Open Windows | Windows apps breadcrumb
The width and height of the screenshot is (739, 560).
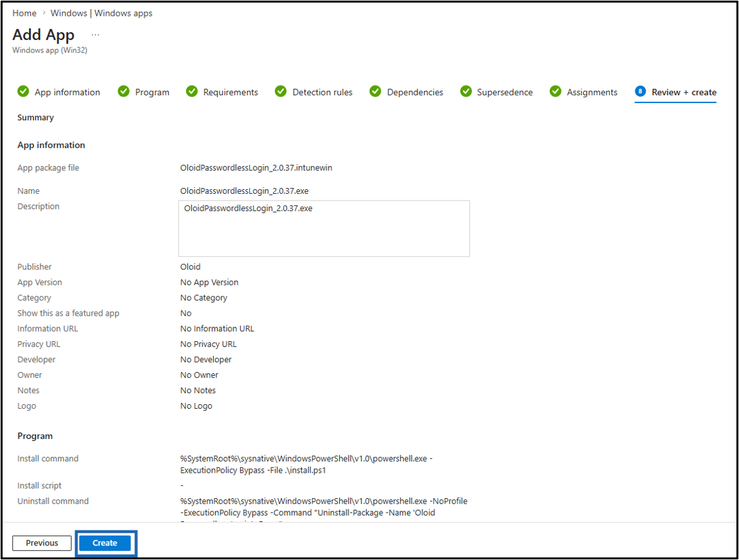pos(101,13)
